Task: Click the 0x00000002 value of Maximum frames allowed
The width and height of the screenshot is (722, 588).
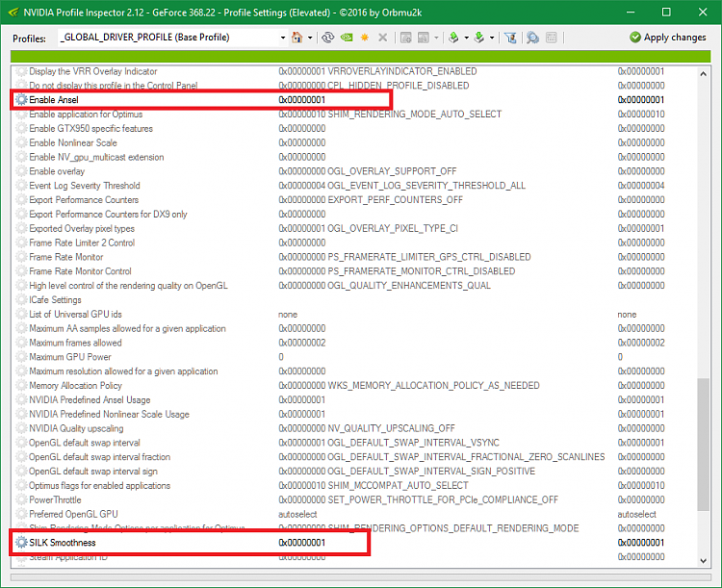Action: pos(302,343)
